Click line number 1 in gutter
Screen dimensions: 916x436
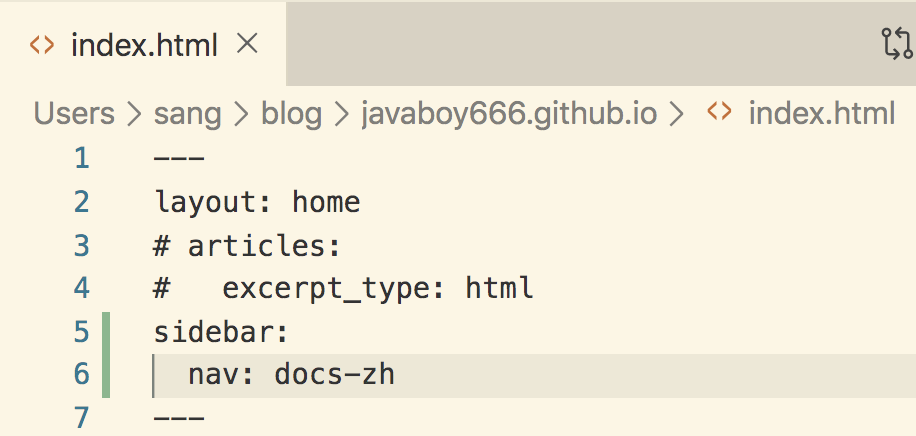(x=82, y=158)
